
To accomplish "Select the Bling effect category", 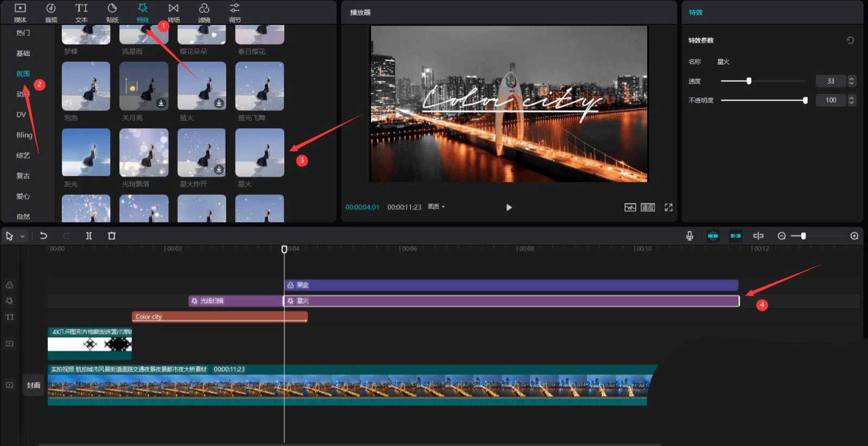I will pos(24,135).
